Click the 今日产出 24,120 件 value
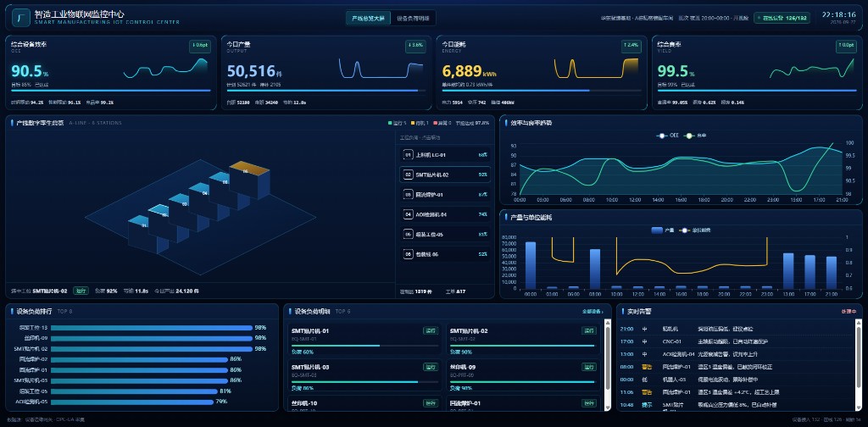 coord(176,291)
